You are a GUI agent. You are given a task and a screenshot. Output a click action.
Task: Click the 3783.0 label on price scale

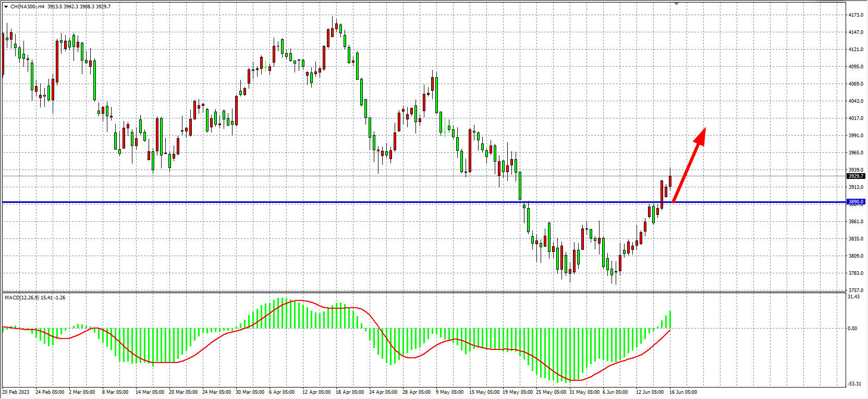coord(855,273)
